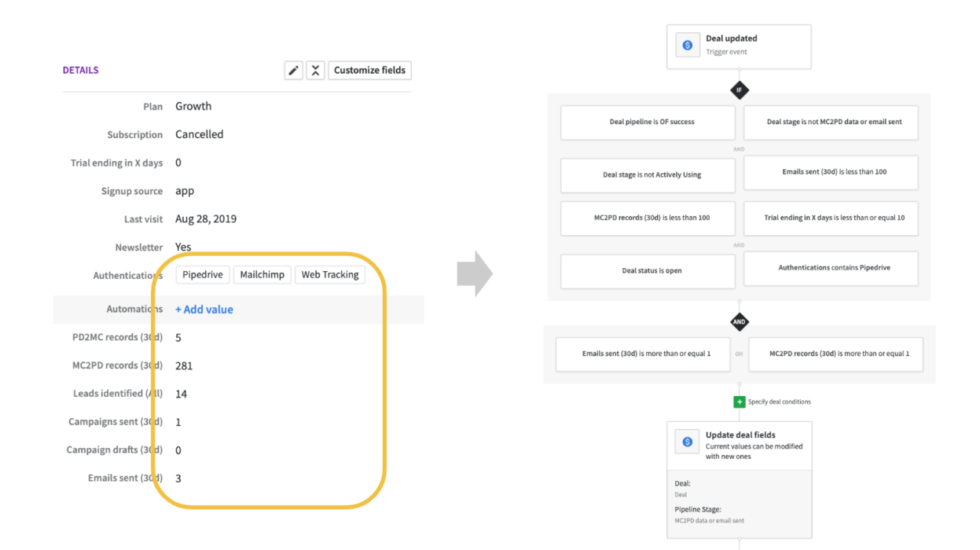The height and width of the screenshot is (550, 980).
Task: Open the Customize fields dialog
Action: point(370,70)
